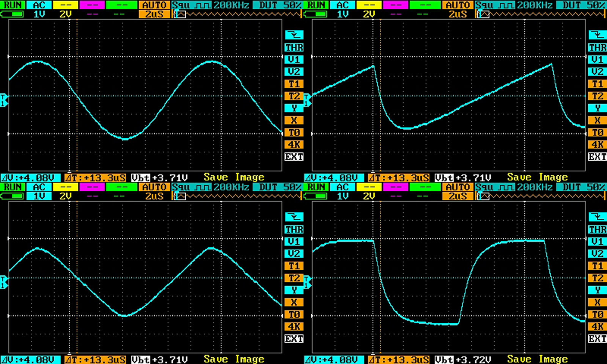Image resolution: width=607 pixels, height=364 pixels.
Task: Toggle the RUN state in top-left scope
Action: click(13, 5)
